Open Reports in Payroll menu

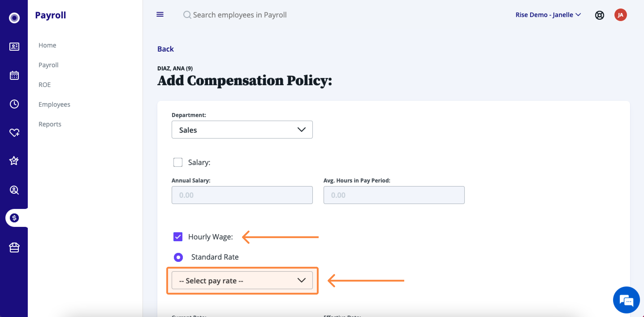pyautogui.click(x=50, y=124)
